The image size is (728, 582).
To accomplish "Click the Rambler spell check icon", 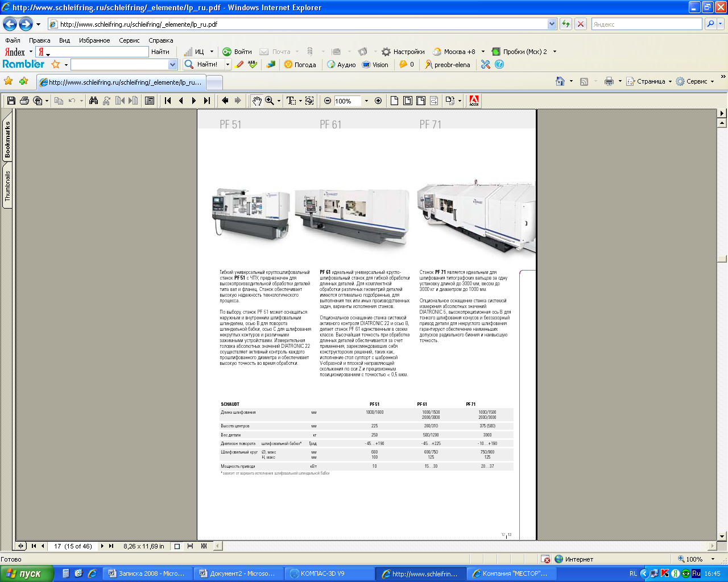I will 253,64.
